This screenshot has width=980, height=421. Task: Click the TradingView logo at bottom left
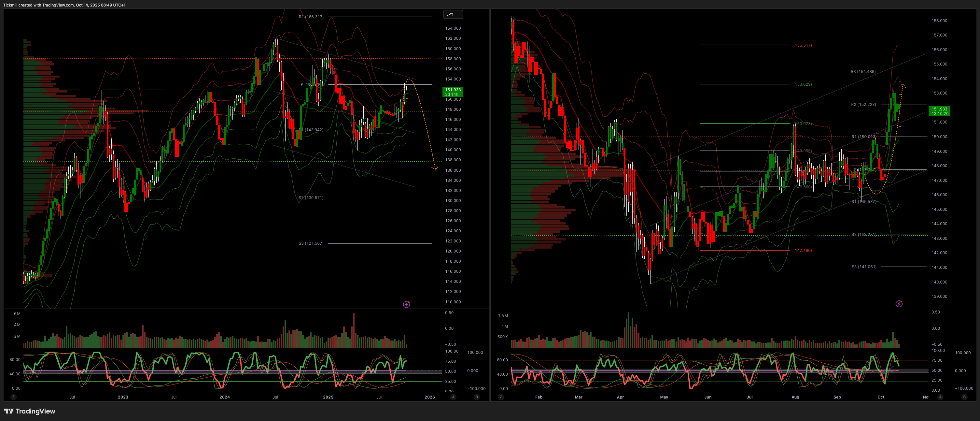(x=30, y=411)
